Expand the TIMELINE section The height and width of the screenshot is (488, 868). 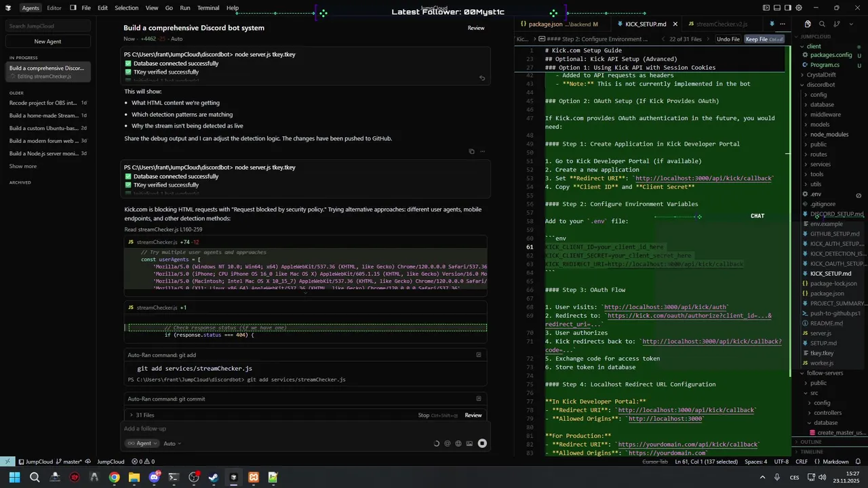coord(812,451)
